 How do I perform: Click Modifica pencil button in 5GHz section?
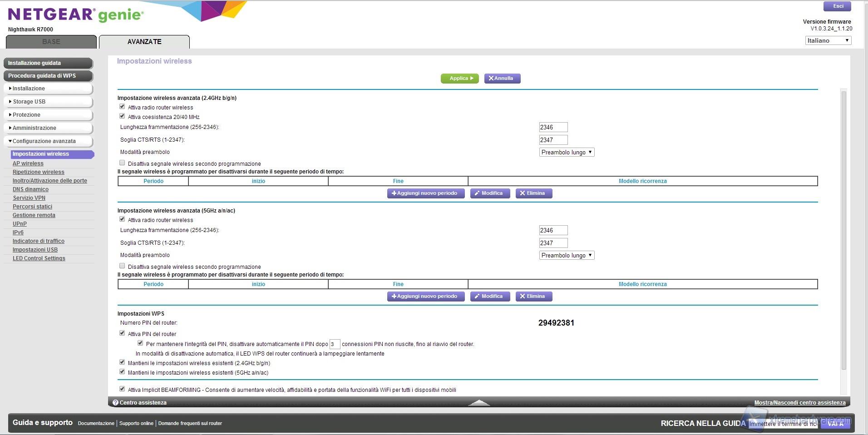point(489,297)
